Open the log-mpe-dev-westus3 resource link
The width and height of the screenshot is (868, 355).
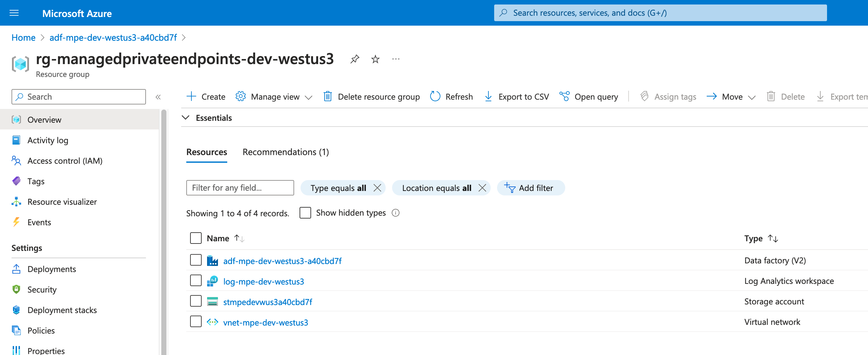point(263,281)
